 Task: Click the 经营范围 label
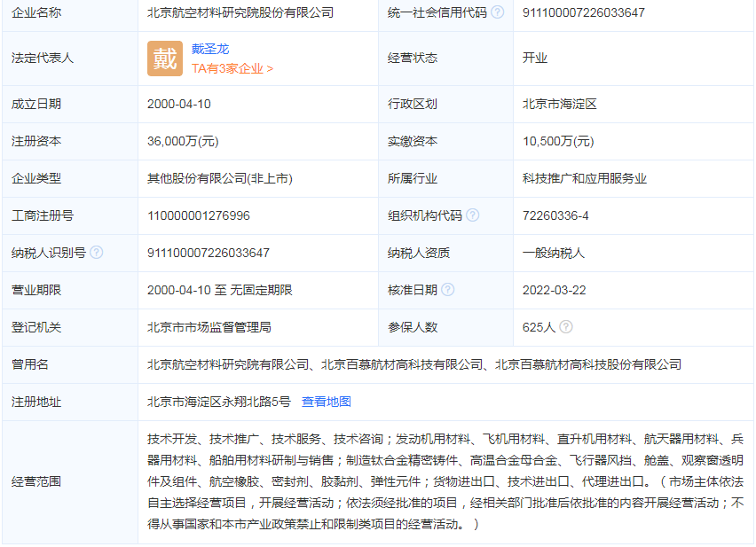(x=36, y=481)
